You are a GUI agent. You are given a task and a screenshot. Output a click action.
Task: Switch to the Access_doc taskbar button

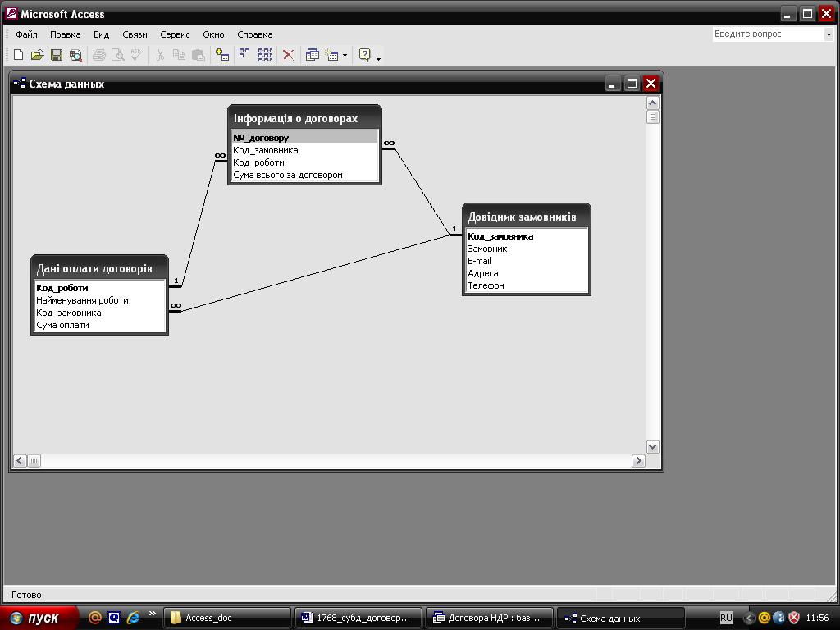pos(227,618)
